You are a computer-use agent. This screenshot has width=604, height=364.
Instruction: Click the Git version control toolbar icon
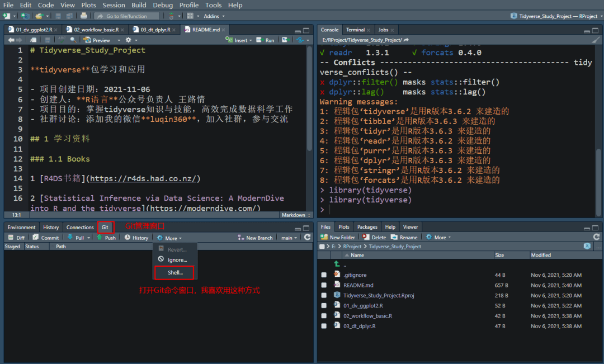point(172,16)
